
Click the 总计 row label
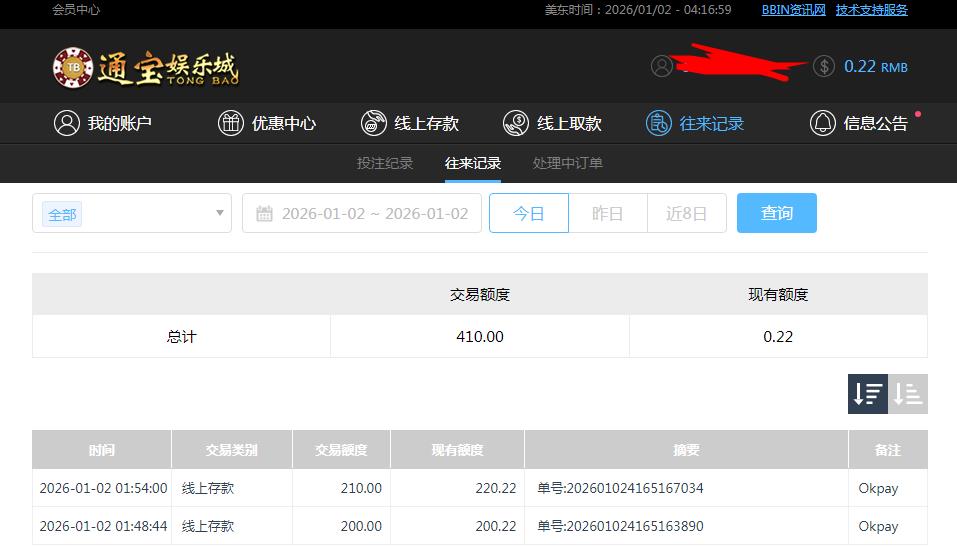click(x=181, y=336)
